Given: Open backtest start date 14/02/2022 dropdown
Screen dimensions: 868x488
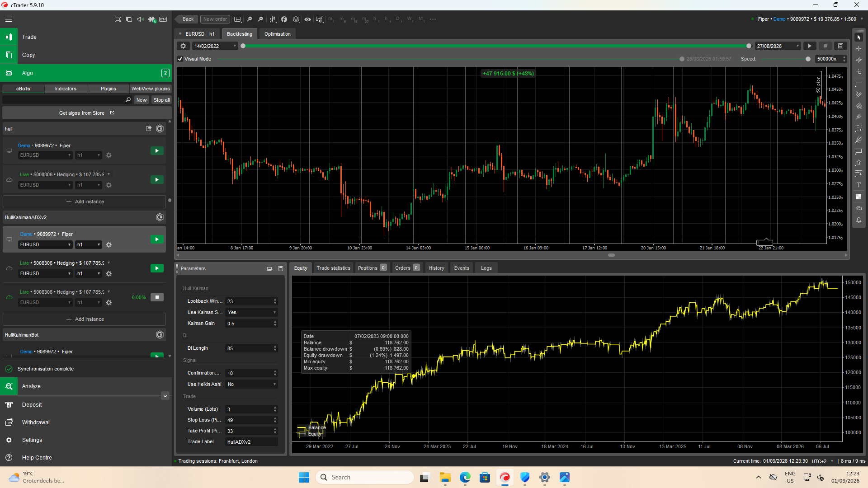Looking at the screenshot, I should 215,46.
